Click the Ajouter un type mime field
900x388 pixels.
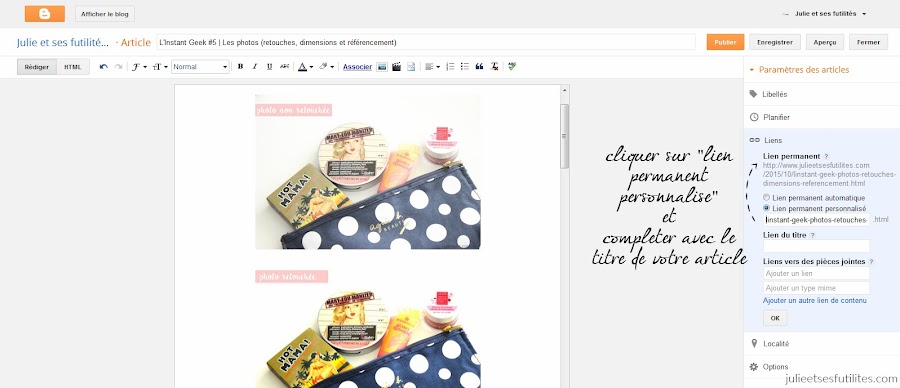[x=816, y=288]
